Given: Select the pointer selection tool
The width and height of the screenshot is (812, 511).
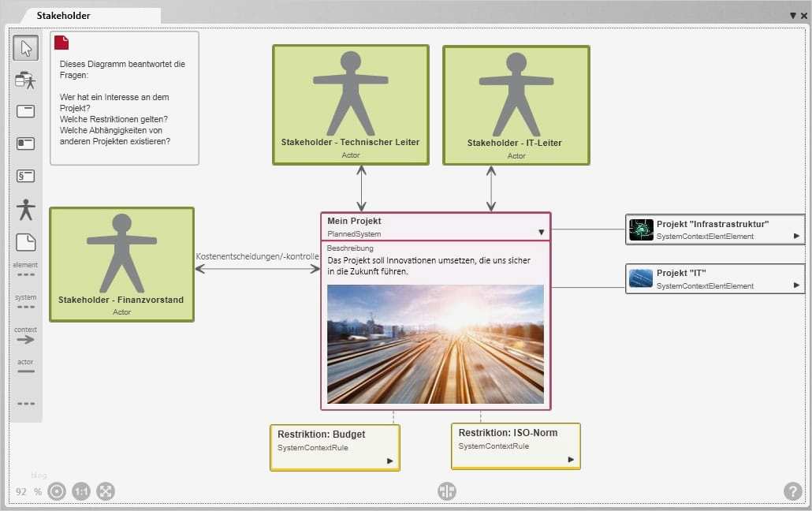Looking at the screenshot, I should coord(26,48).
